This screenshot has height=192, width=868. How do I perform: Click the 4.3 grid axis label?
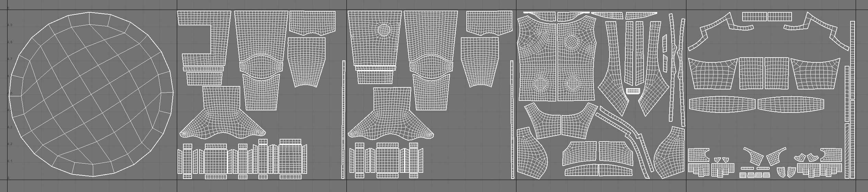[x=10, y=127]
